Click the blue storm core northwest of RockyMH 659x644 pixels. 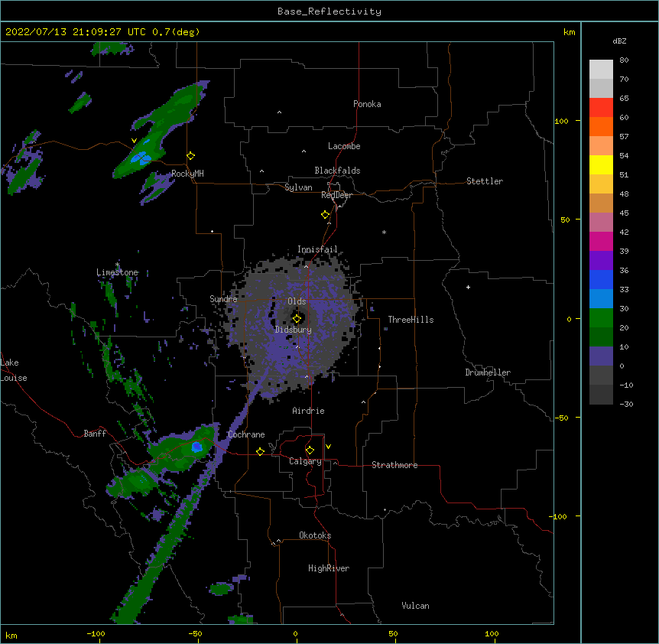[141, 158]
